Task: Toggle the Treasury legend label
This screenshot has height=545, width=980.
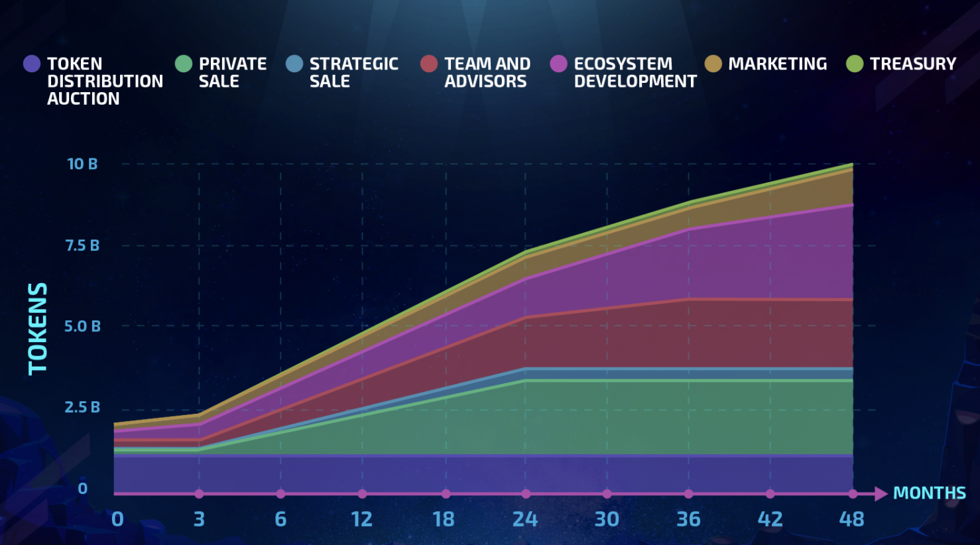Action: [913, 64]
